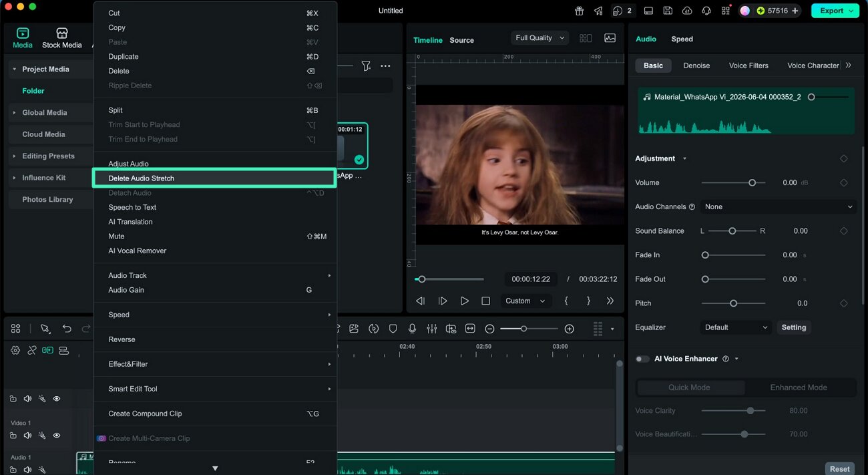The image size is (868, 475).
Task: Click the filter icon in media panel
Action: (x=366, y=65)
